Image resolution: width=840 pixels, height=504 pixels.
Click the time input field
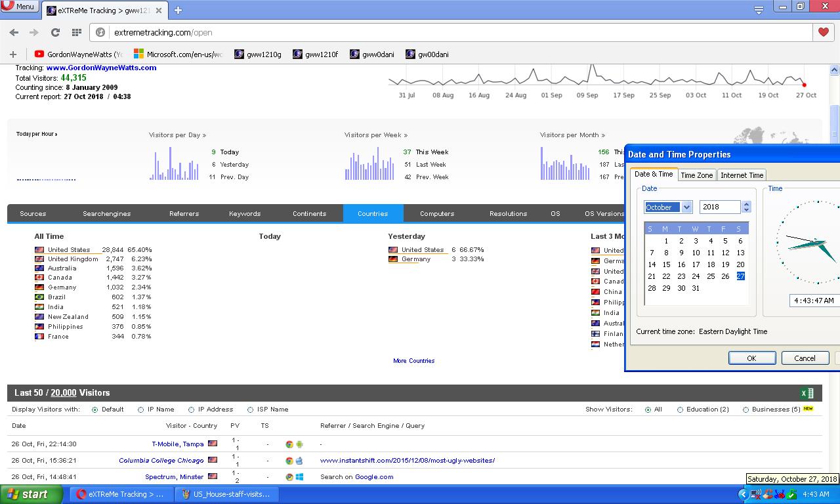tap(814, 301)
